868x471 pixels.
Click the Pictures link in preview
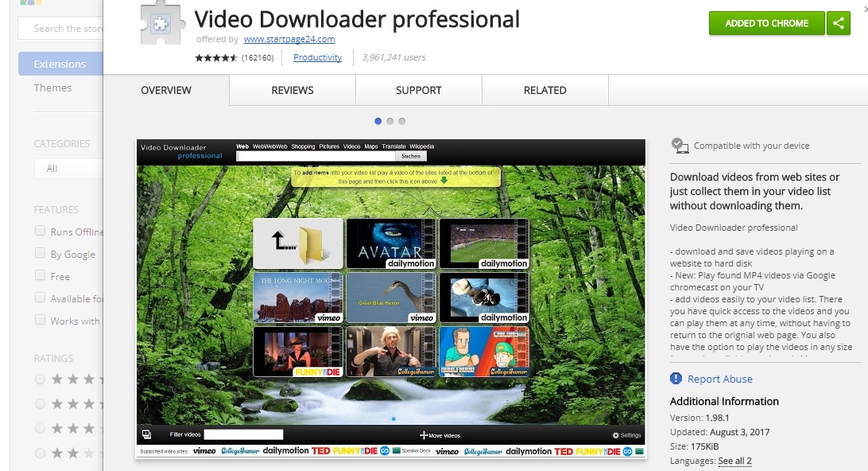point(329,147)
